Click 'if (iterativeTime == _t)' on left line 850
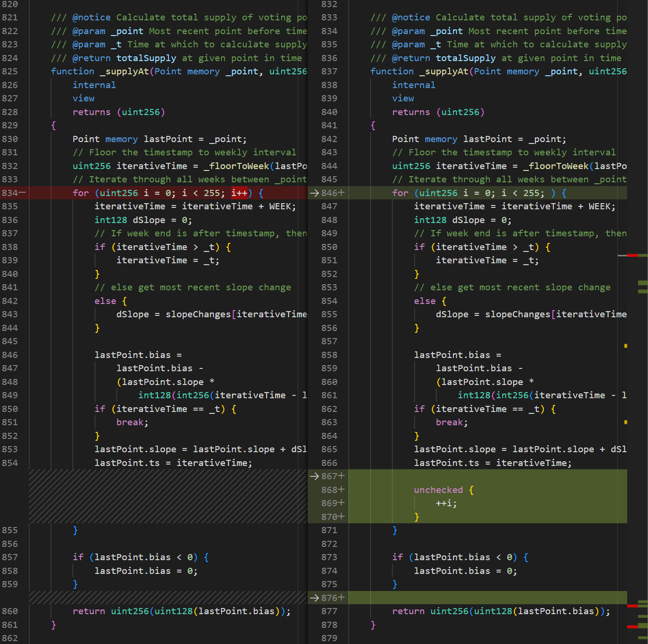Viewport: 648px width, 644px height. pos(160,409)
